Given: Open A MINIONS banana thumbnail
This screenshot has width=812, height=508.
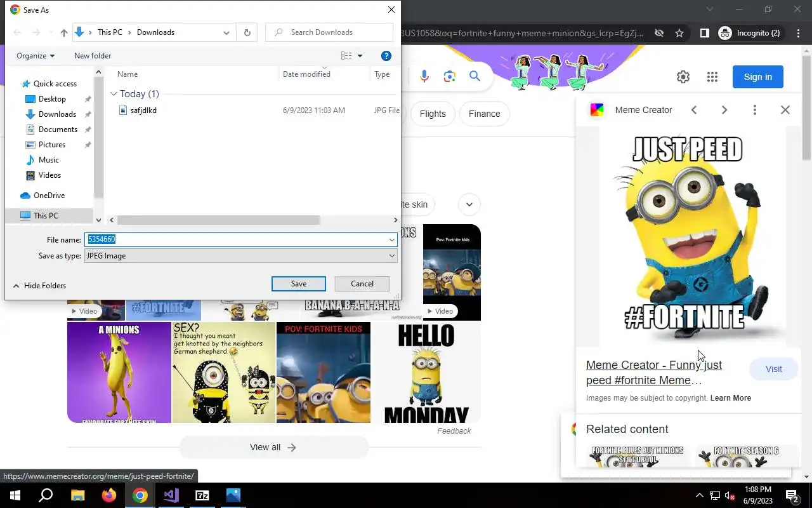Looking at the screenshot, I should 119,372.
